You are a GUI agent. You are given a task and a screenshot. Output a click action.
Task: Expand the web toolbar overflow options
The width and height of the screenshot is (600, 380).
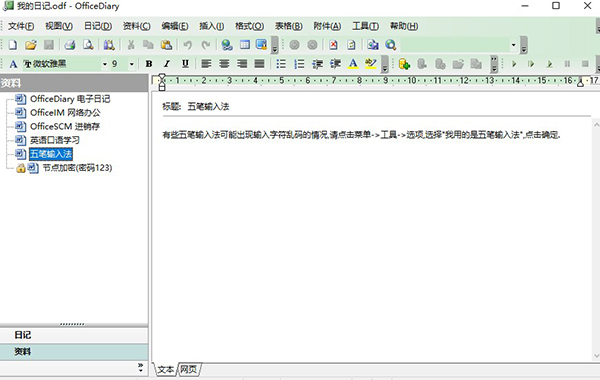point(524,45)
